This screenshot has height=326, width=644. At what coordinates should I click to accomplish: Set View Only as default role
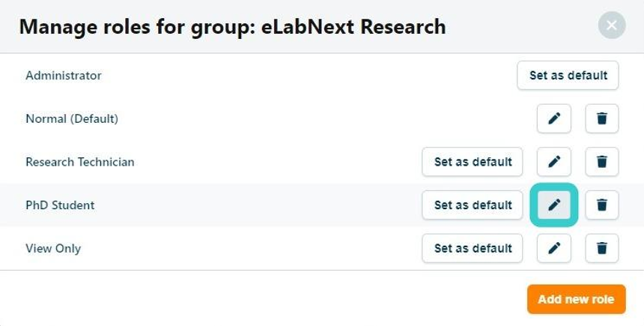click(x=473, y=248)
